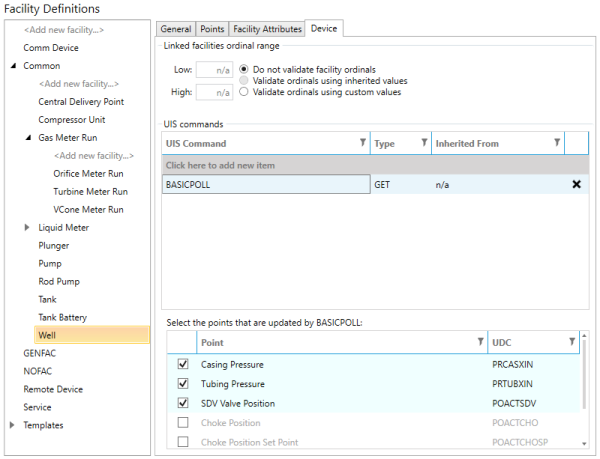Switch to the Points tab
This screenshot has width=600, height=459.
[212, 29]
